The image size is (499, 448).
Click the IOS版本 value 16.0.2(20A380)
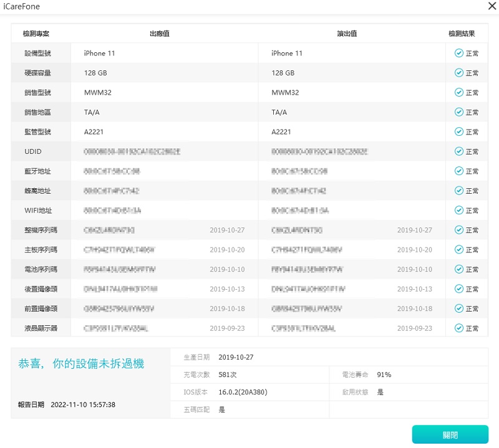point(243,392)
